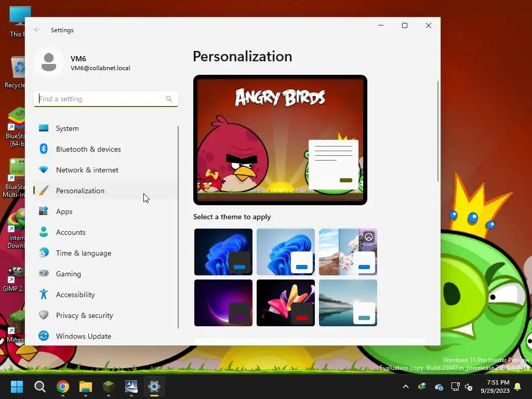This screenshot has height=399, width=532.
Task: Open the Gaming settings category
Action: [x=105, y=274]
